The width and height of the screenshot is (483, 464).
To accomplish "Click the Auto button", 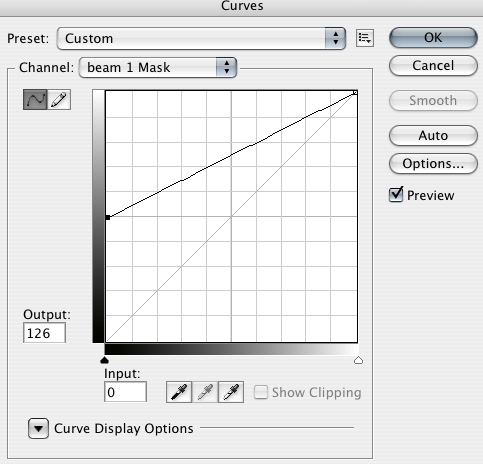I will (x=433, y=135).
